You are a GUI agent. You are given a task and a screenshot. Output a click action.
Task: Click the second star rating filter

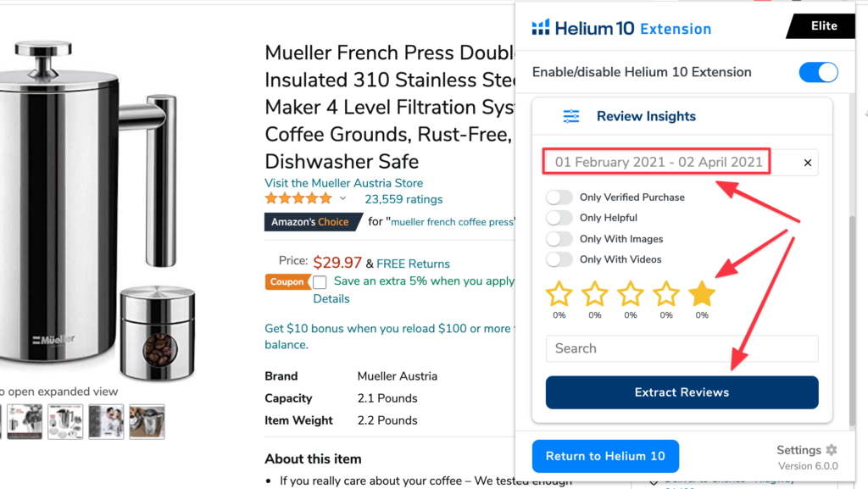(x=595, y=295)
